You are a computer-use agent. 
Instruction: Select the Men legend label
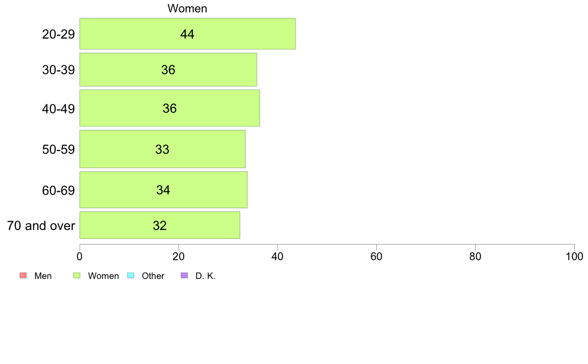click(x=43, y=276)
